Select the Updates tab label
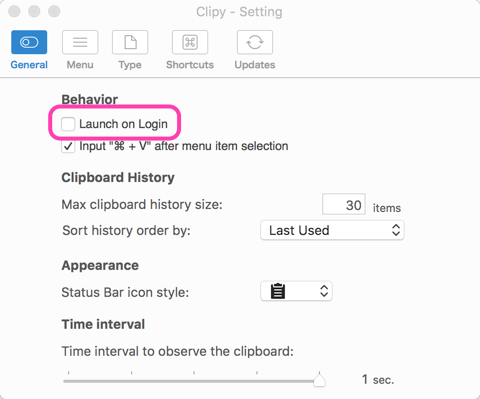The width and height of the screenshot is (480, 399). [x=255, y=65]
